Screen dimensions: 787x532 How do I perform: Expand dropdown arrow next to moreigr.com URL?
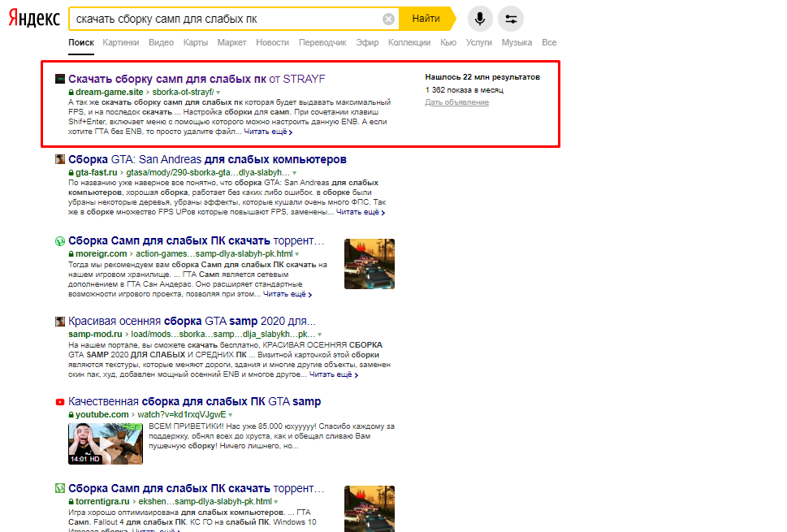(297, 254)
